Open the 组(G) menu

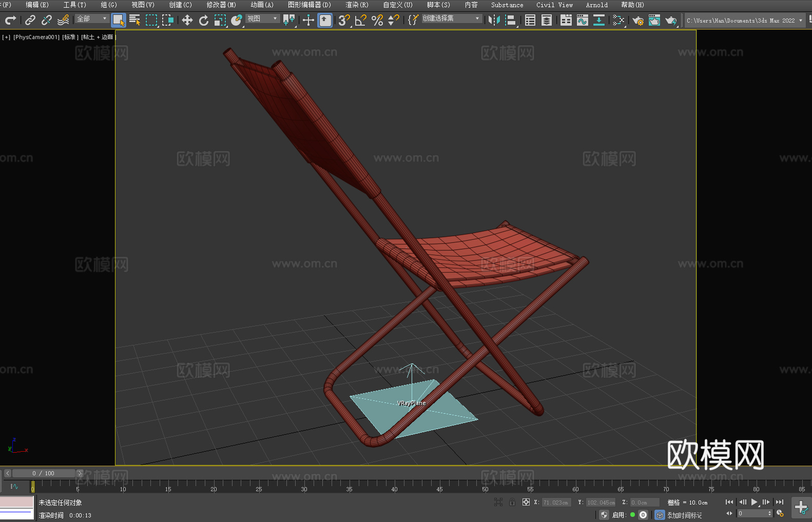point(109,5)
